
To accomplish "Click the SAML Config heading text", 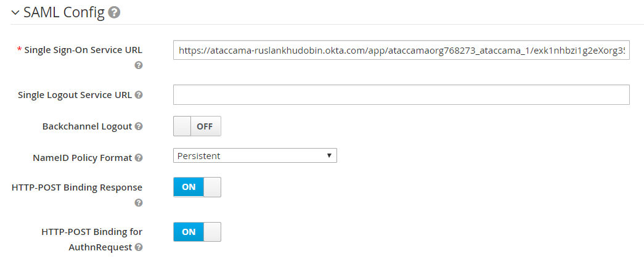I will click(x=63, y=12).
